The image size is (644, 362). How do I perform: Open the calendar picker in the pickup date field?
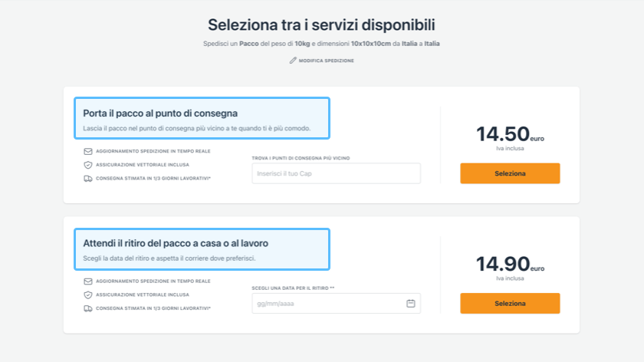(x=411, y=304)
